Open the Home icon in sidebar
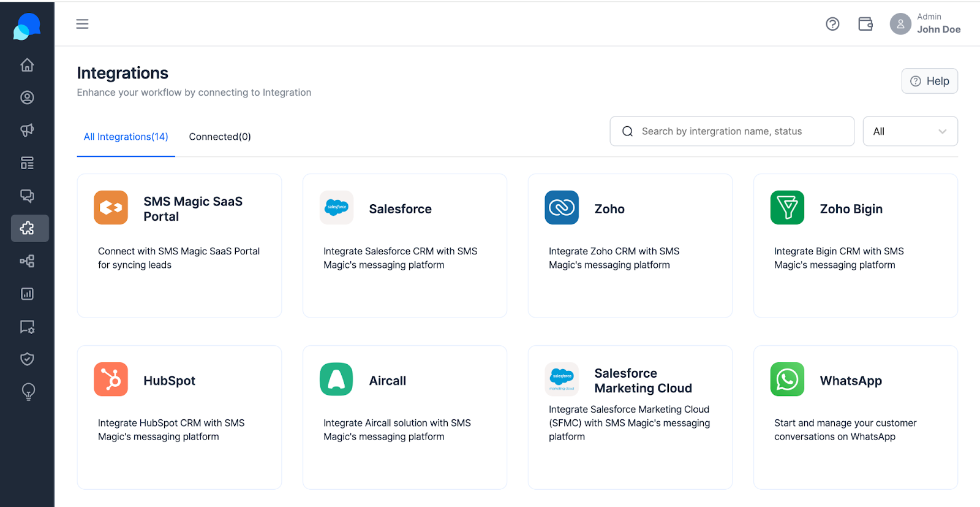The height and width of the screenshot is (507, 980). (27, 65)
